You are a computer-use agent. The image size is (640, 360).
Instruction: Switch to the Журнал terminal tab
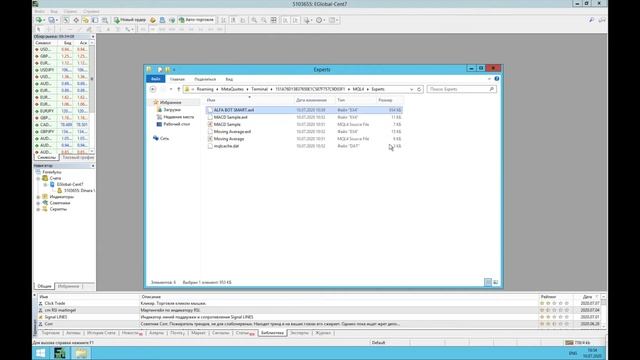323,333
